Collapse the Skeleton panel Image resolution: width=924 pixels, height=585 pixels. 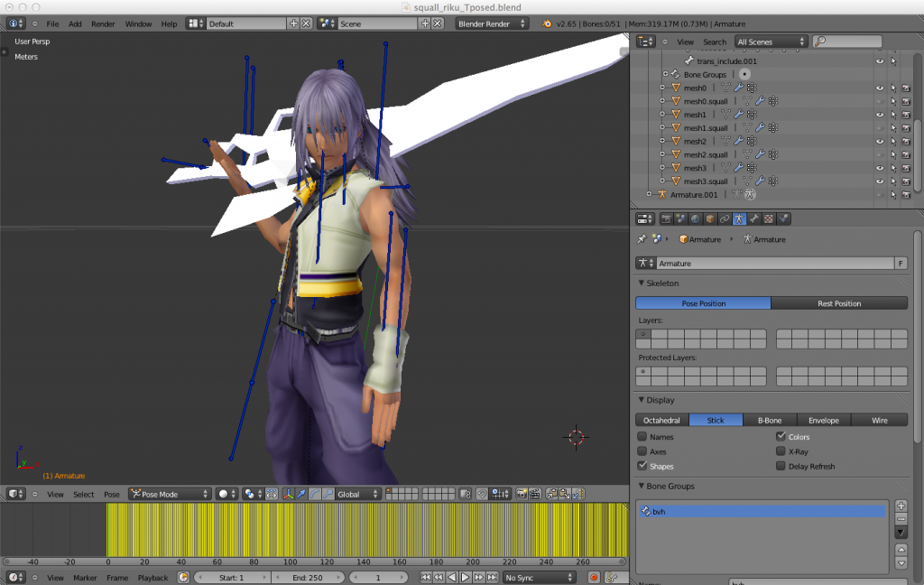[x=642, y=283]
